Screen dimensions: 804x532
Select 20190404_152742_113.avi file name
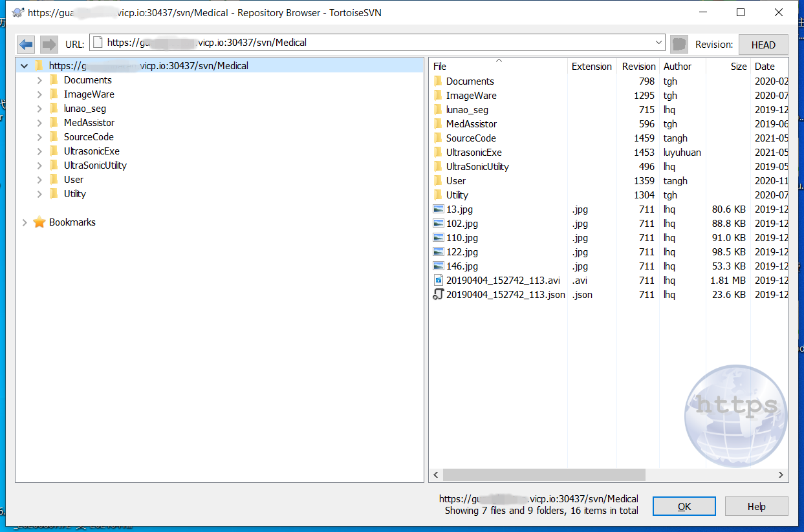[503, 281]
